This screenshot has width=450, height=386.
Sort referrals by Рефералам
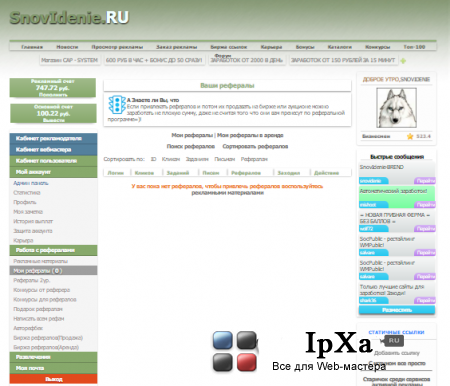(254, 159)
